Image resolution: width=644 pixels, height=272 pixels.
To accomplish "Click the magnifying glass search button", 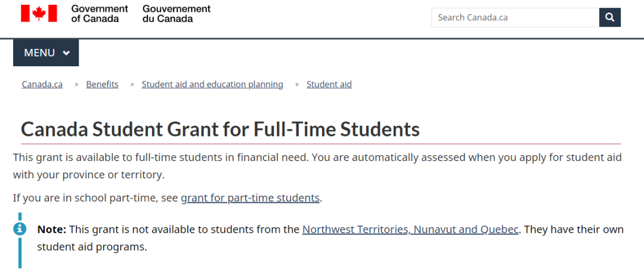I will [610, 17].
